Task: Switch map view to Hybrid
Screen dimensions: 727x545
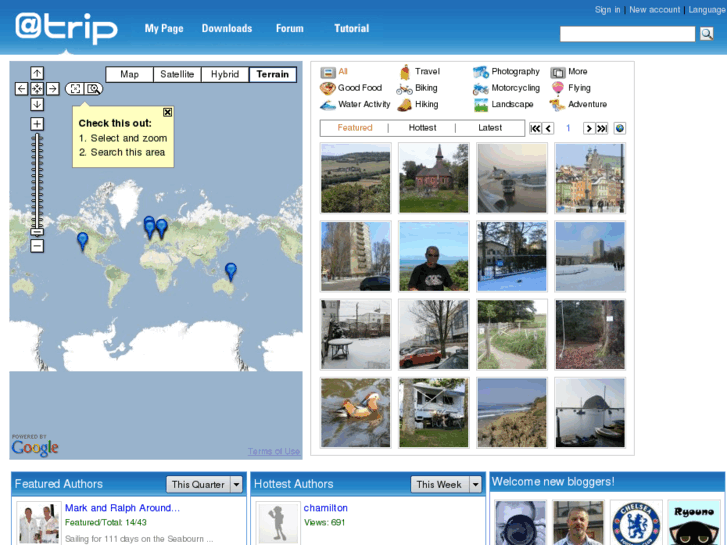Action: [x=225, y=74]
